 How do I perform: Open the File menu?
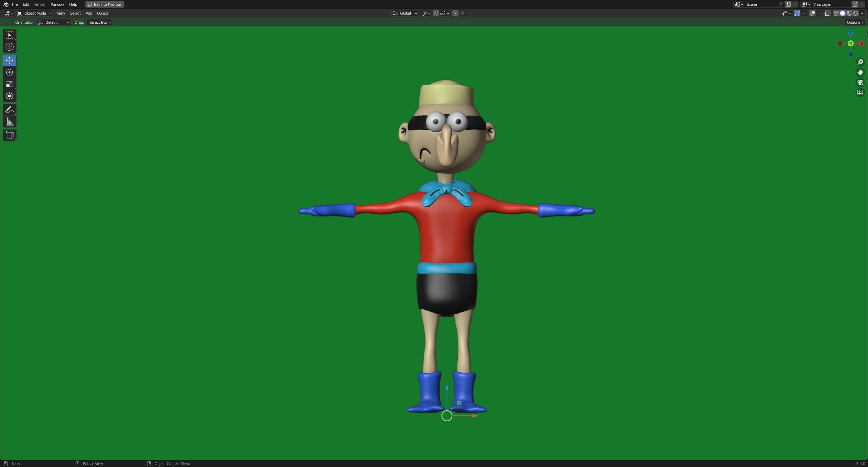click(x=15, y=4)
